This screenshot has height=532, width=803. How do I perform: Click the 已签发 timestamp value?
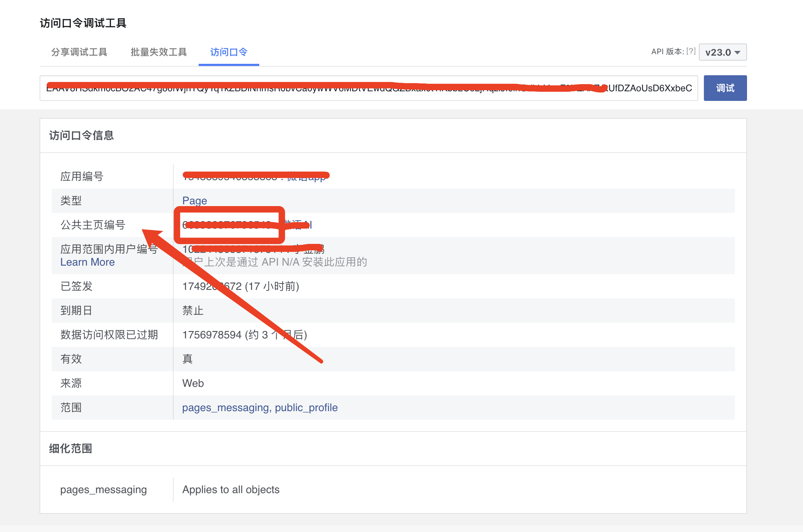pos(240,286)
